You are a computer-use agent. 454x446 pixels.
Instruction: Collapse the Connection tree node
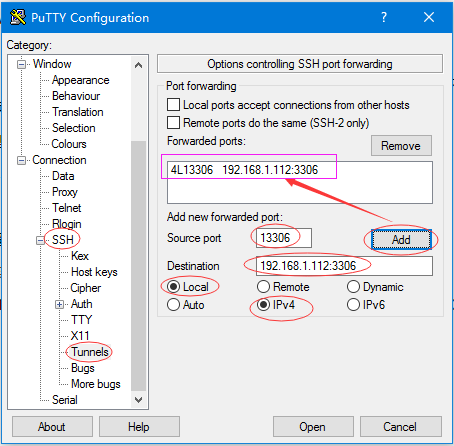click(x=22, y=160)
